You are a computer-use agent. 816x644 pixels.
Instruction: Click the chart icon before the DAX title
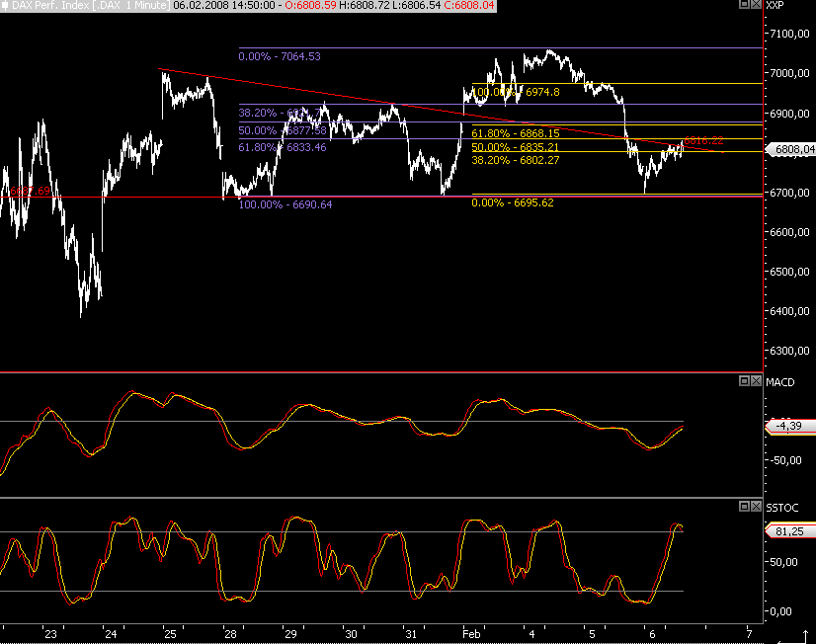[x=5, y=6]
